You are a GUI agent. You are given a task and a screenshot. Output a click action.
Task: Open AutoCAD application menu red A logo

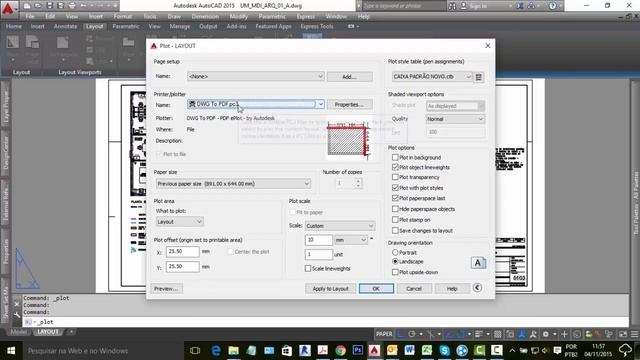pos(8,8)
